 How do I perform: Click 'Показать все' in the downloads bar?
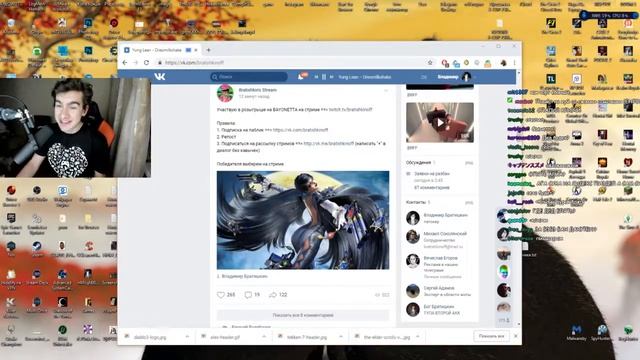491,336
